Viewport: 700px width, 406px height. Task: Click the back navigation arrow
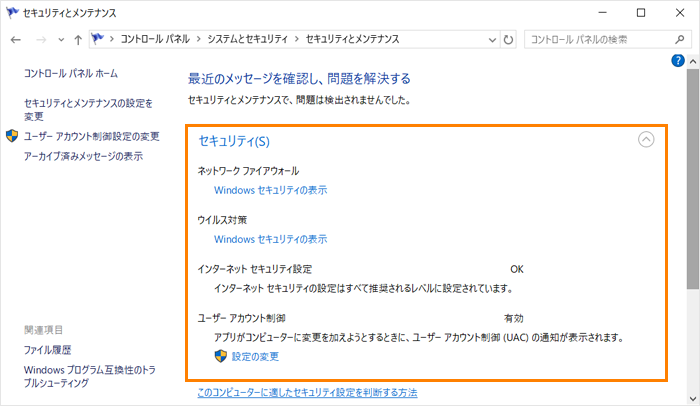16,40
